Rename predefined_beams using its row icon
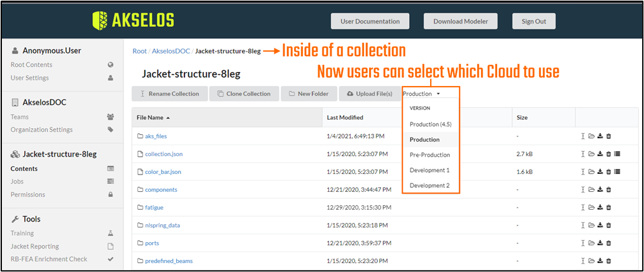Screen dimensions: 644x272 [583, 261]
